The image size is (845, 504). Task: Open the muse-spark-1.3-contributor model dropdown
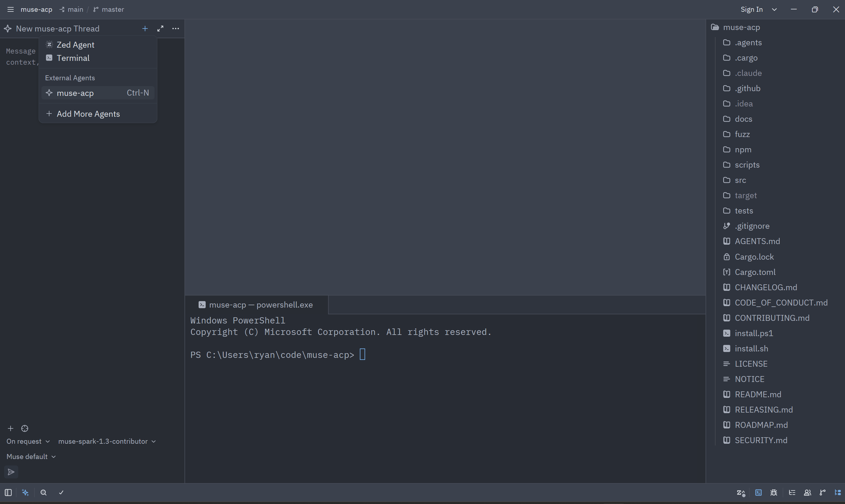click(107, 441)
